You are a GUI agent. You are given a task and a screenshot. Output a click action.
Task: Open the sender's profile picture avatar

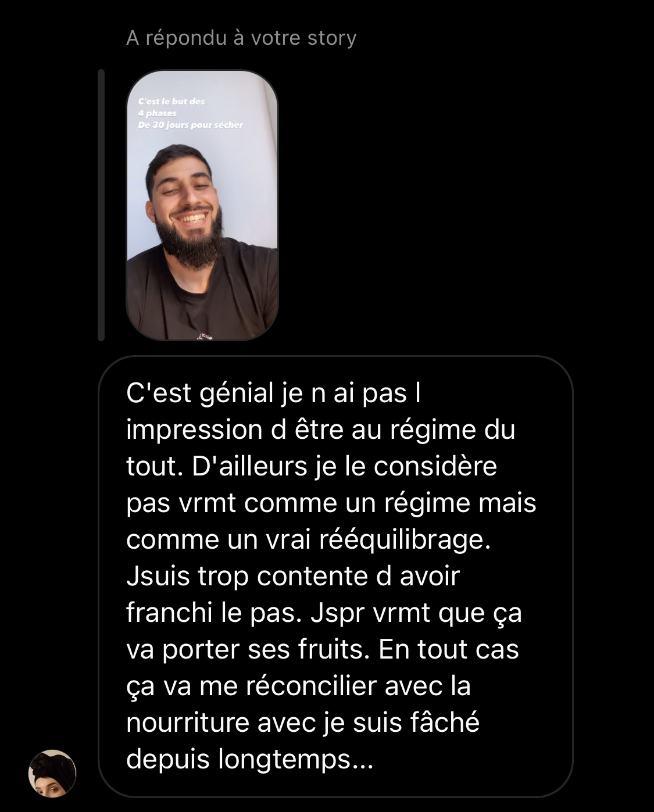52,773
